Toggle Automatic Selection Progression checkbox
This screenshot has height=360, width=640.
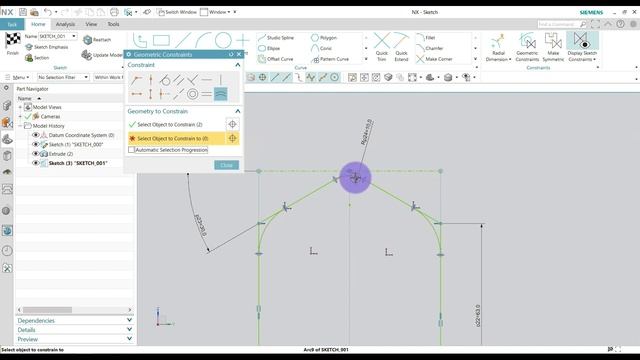(131, 150)
